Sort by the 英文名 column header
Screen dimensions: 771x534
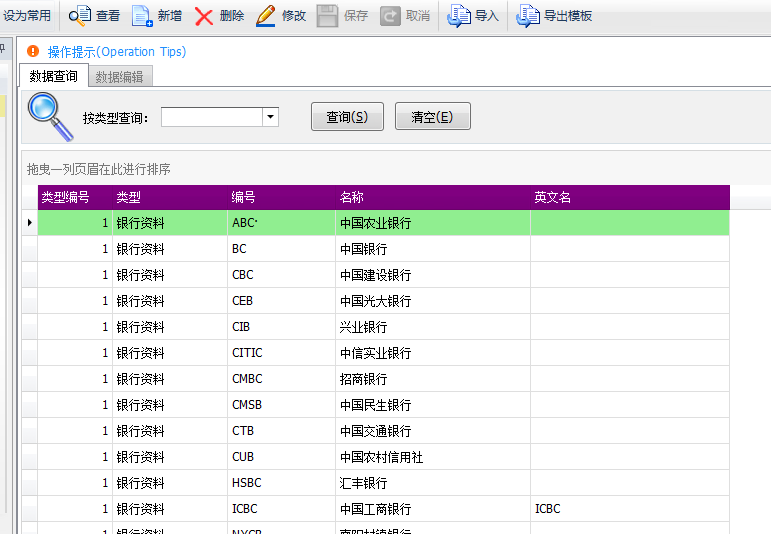tap(630, 198)
